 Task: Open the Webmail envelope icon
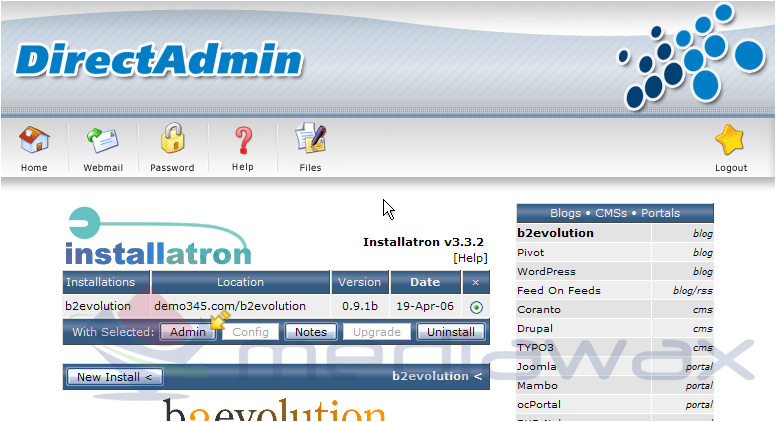tap(103, 141)
